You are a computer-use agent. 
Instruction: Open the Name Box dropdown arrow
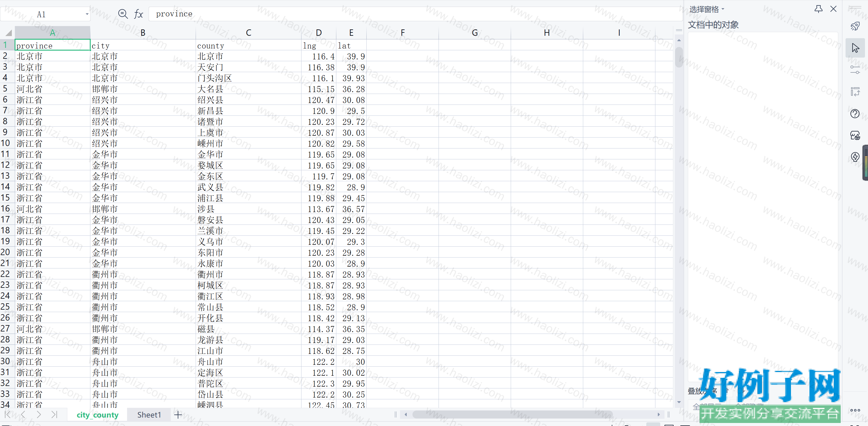(87, 14)
